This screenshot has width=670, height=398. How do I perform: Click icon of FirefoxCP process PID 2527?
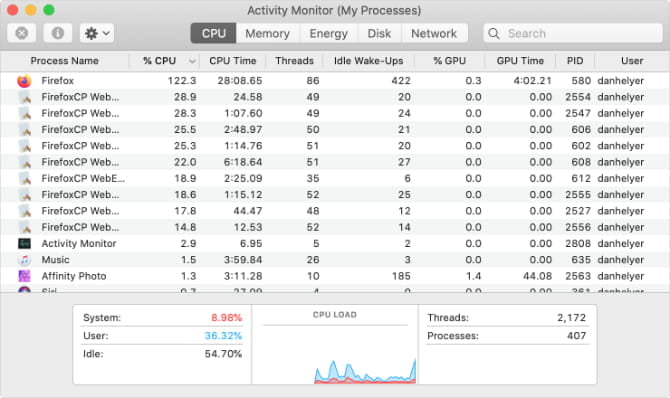click(x=25, y=211)
